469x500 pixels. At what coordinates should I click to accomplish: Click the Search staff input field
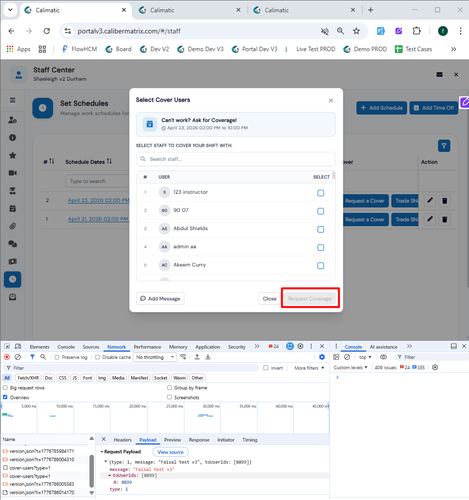click(236, 159)
